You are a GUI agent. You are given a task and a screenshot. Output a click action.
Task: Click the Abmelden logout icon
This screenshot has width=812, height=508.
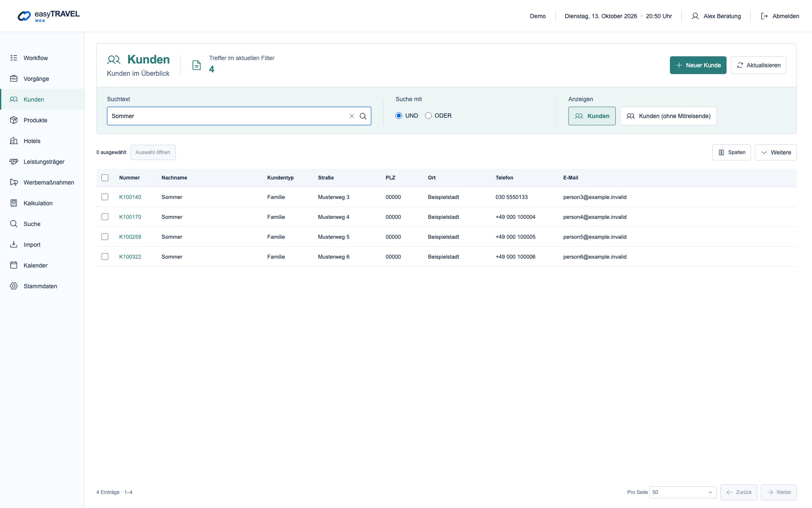point(764,16)
